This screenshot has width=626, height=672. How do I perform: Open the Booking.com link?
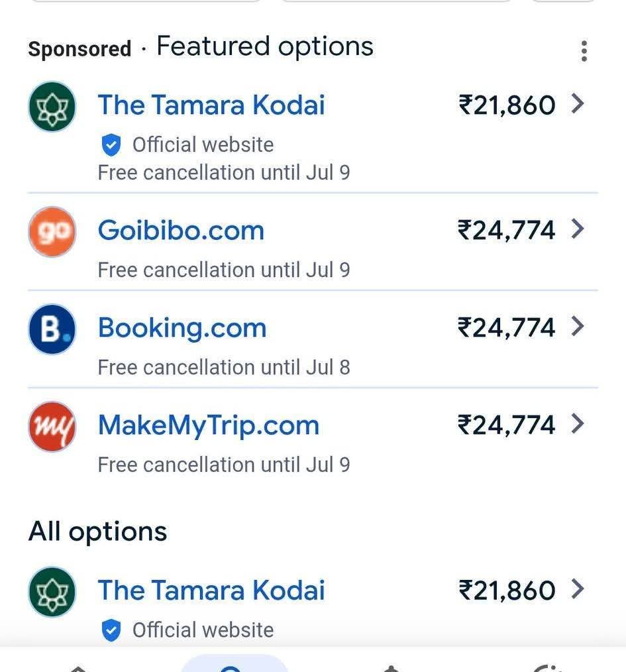182,328
